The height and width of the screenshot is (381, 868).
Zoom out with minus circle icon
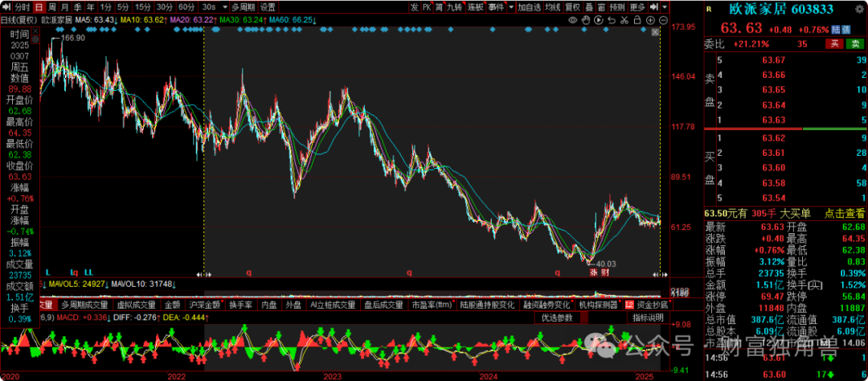coord(663,20)
